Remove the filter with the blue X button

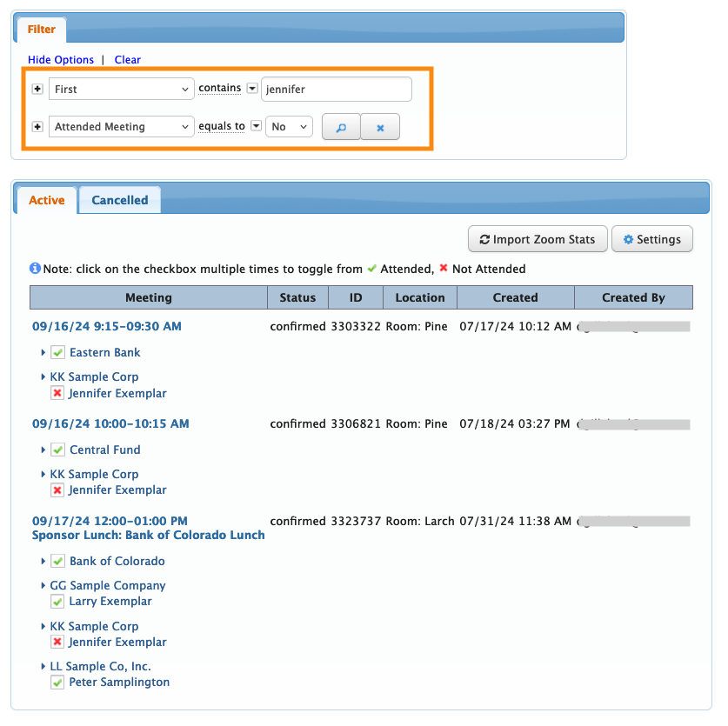pyautogui.click(x=380, y=127)
